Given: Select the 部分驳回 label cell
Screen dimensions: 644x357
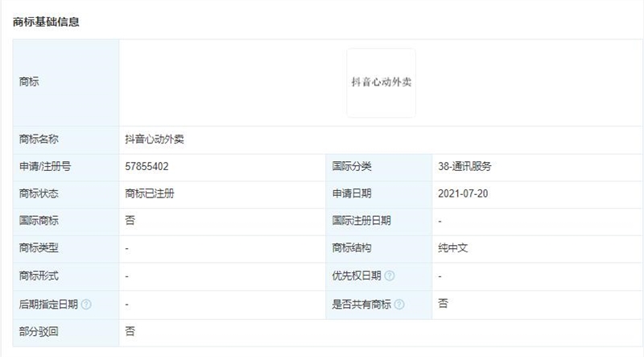Looking at the screenshot, I should click(66, 332).
